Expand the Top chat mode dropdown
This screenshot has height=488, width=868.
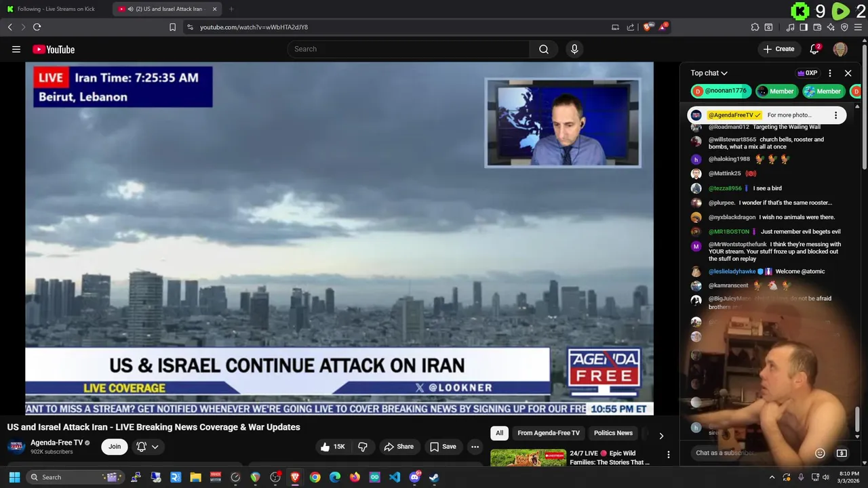click(x=709, y=73)
